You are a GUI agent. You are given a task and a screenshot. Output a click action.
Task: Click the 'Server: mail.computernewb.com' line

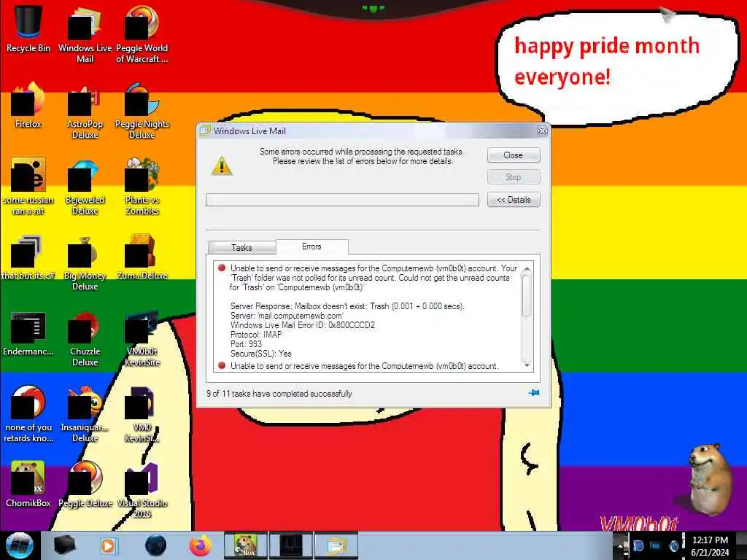[286, 316]
